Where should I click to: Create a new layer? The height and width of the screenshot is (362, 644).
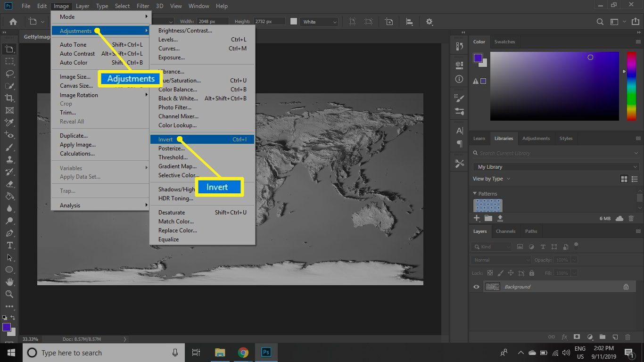615,337
